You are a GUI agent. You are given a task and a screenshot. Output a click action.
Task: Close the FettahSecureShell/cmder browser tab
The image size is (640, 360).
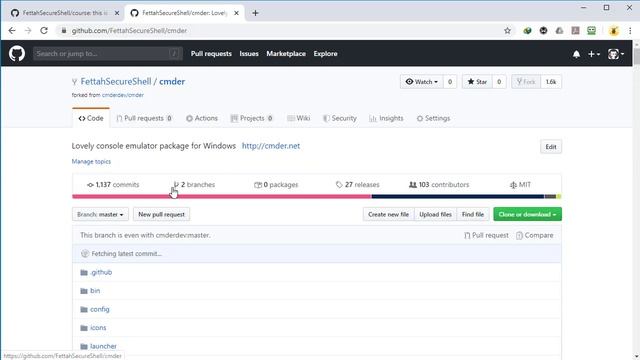[x=236, y=13]
